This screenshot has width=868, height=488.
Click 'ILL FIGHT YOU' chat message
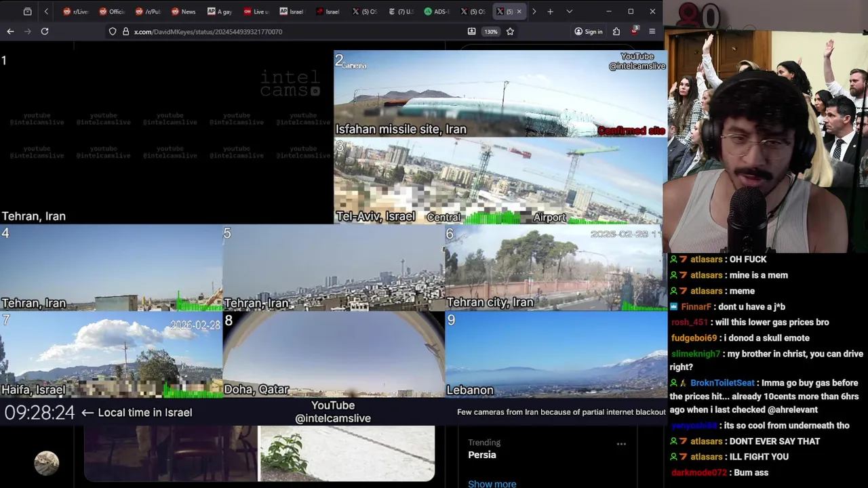click(759, 457)
